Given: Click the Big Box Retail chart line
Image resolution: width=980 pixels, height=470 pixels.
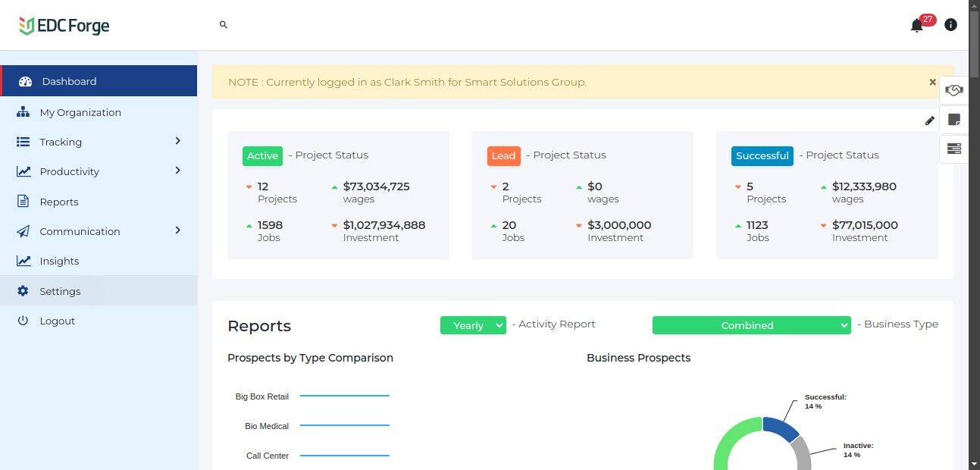Looking at the screenshot, I should tap(344, 396).
